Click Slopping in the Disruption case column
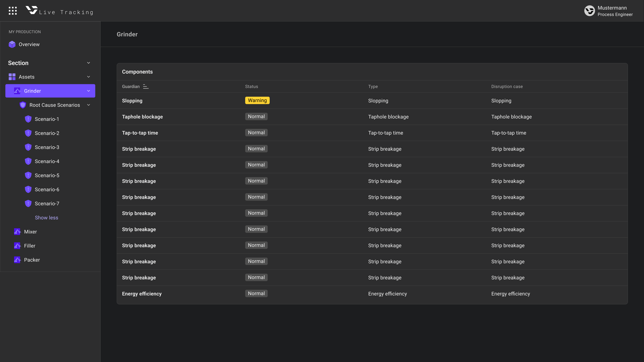 (x=501, y=101)
